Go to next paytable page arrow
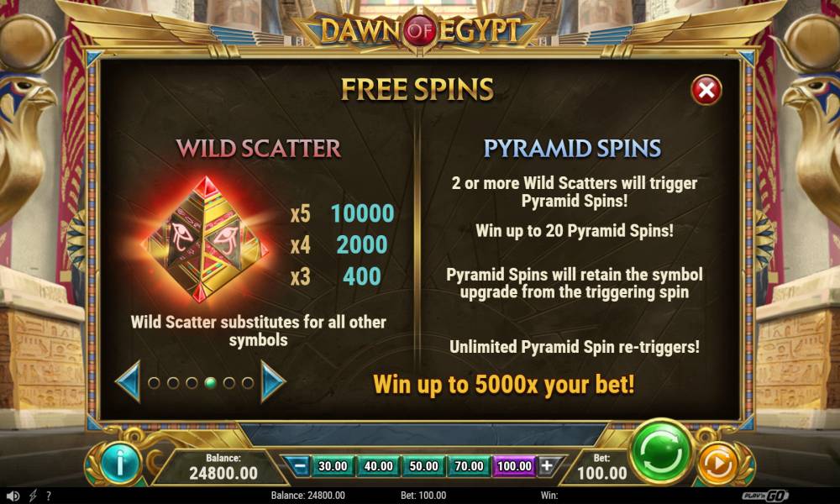This screenshot has width=840, height=504. [x=273, y=382]
